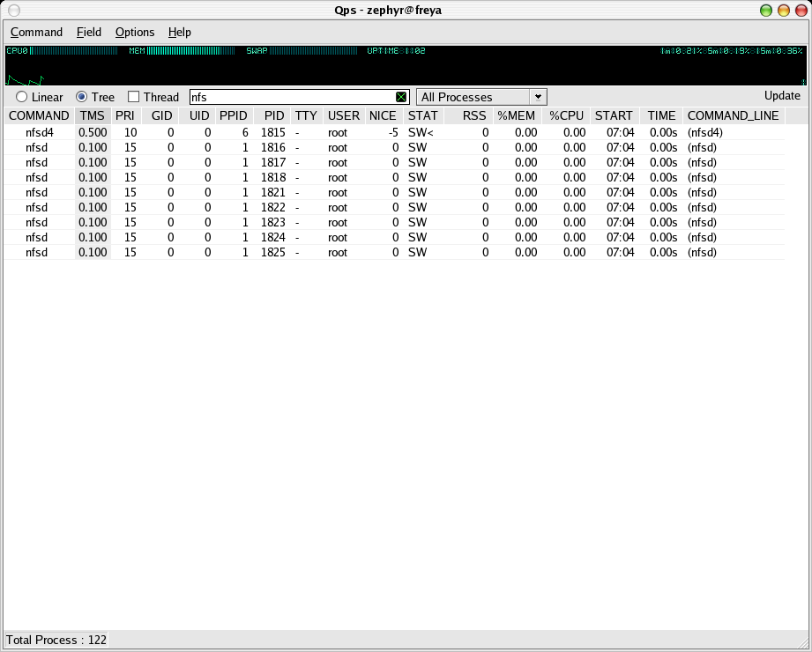Screen dimensions: 812x652
Task: Clear the nfs filter with the X icon
Action: click(401, 97)
